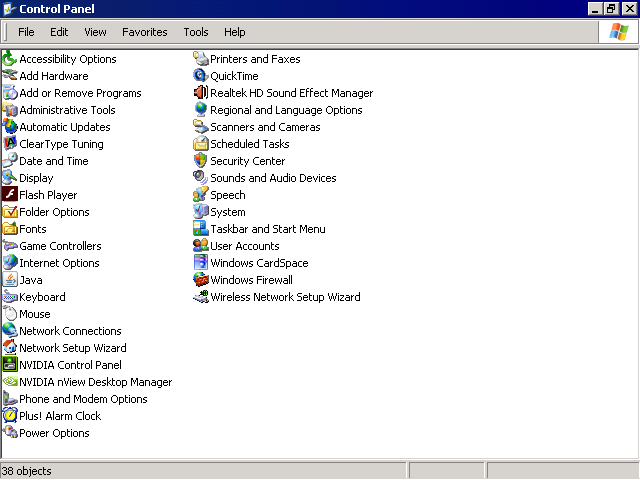Open the Phone and Modem Options icon
The width and height of the screenshot is (640, 480).
tap(10, 399)
